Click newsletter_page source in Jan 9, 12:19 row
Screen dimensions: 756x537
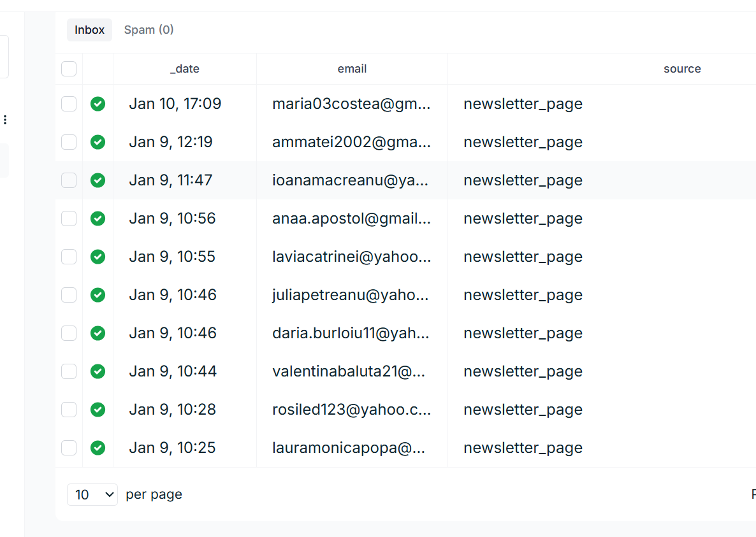coord(523,142)
